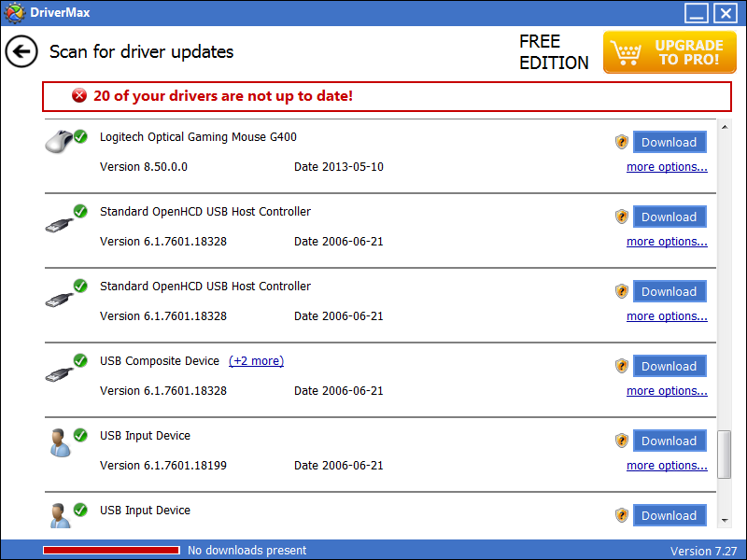
Task: Click the green checkmark beside Logitech Optical Gaming Mouse
Action: (80, 136)
